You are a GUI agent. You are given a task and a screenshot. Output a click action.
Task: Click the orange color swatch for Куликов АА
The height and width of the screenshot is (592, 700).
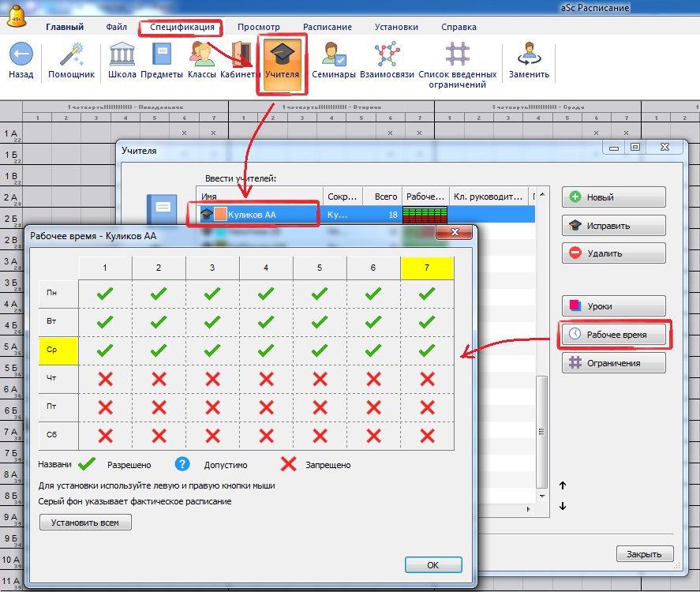(x=220, y=214)
